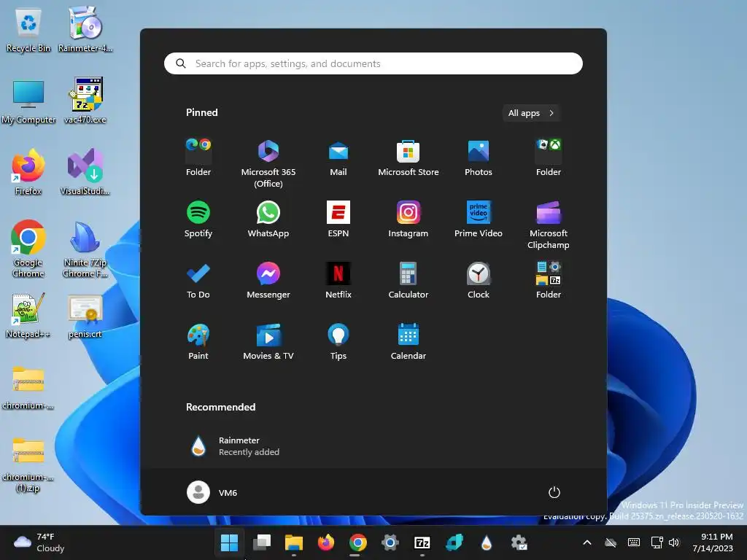Select Recycle Bin on the desktop

pyautogui.click(x=28, y=30)
